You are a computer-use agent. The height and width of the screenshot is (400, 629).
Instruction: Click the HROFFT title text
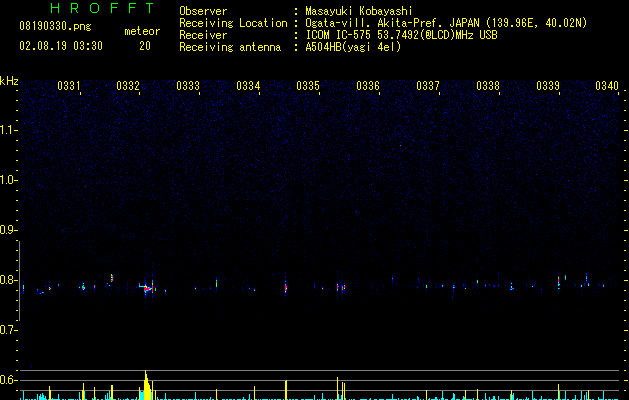[103, 8]
